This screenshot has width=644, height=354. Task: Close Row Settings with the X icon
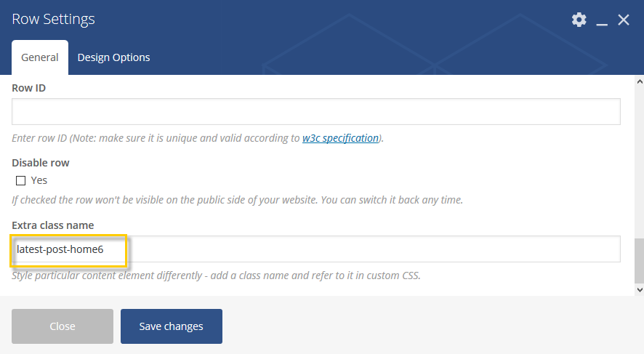624,20
